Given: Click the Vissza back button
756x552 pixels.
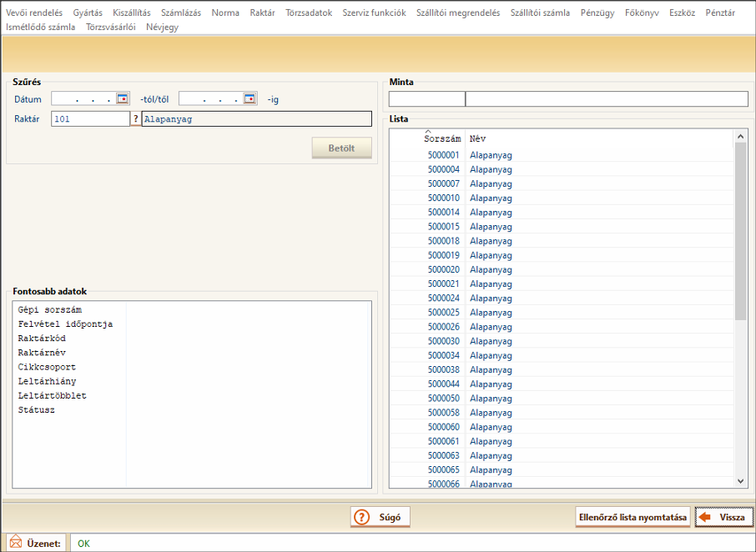Looking at the screenshot, I should click(x=723, y=517).
